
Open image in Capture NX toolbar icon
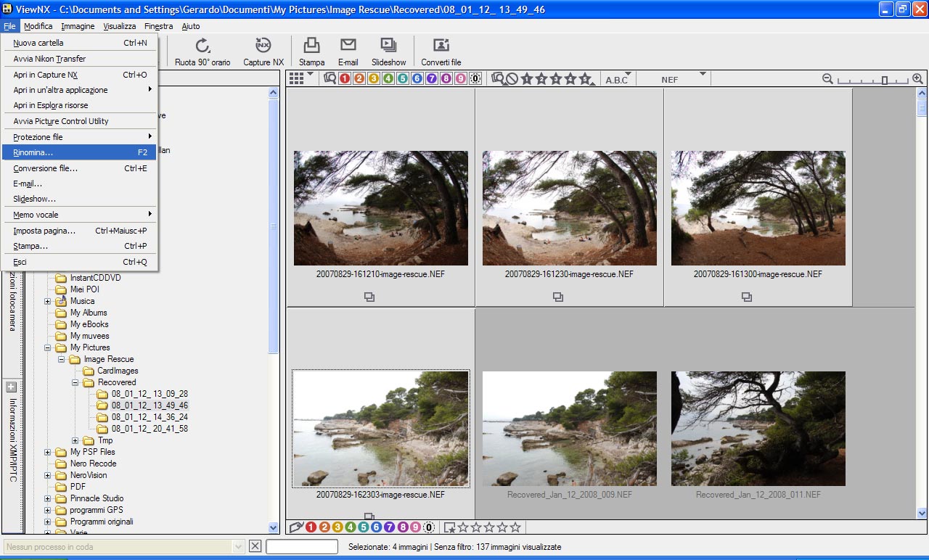click(263, 46)
